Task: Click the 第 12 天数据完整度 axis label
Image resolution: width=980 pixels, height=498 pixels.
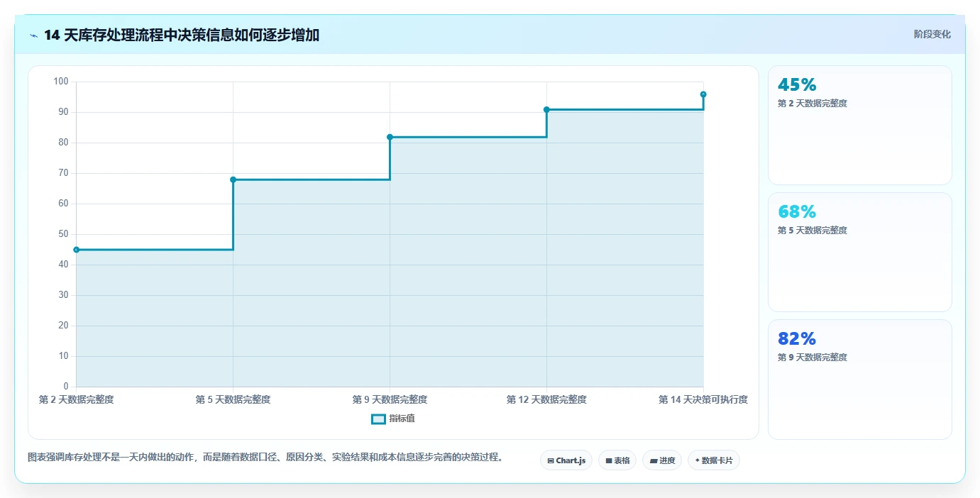Action: pos(546,400)
